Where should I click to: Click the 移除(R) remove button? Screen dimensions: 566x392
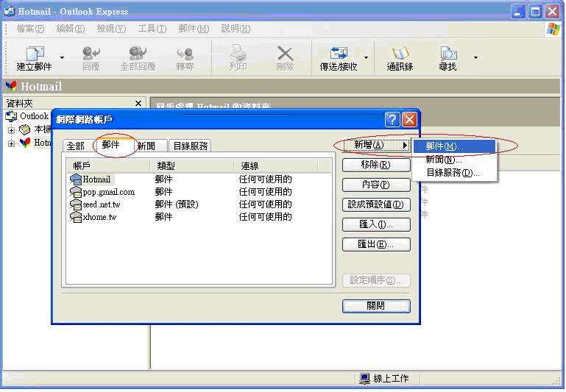(376, 165)
